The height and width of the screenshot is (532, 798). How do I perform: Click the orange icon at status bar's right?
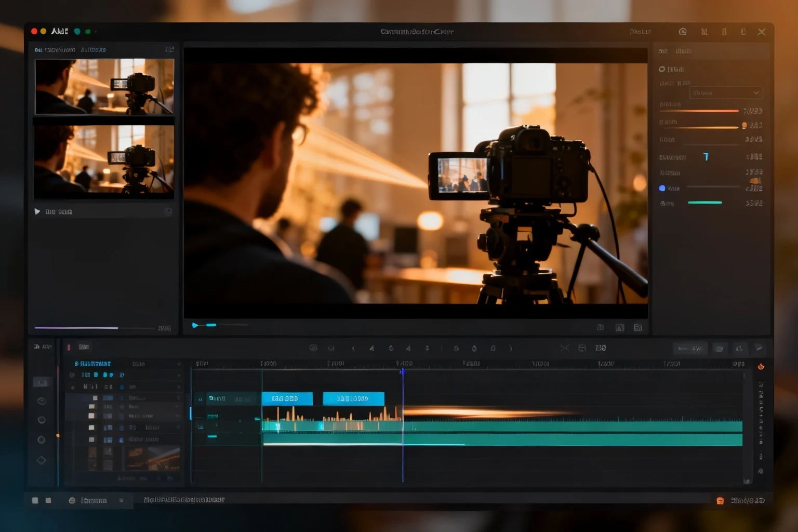(720, 500)
